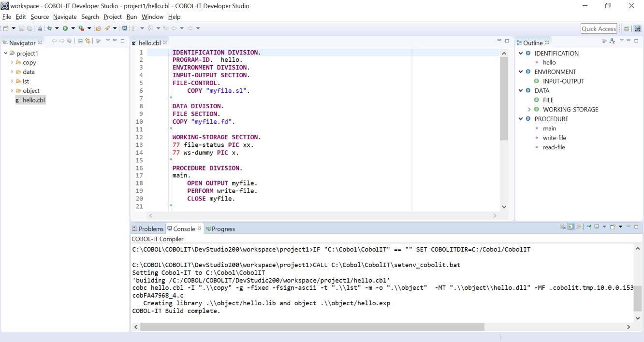This screenshot has width=644, height=342.
Task: Open Navigator view menu triangle
Action: click(x=108, y=40)
